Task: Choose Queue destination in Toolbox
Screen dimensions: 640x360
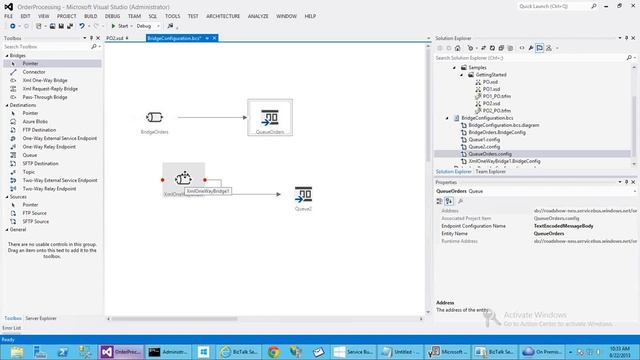Action: click(x=30, y=155)
